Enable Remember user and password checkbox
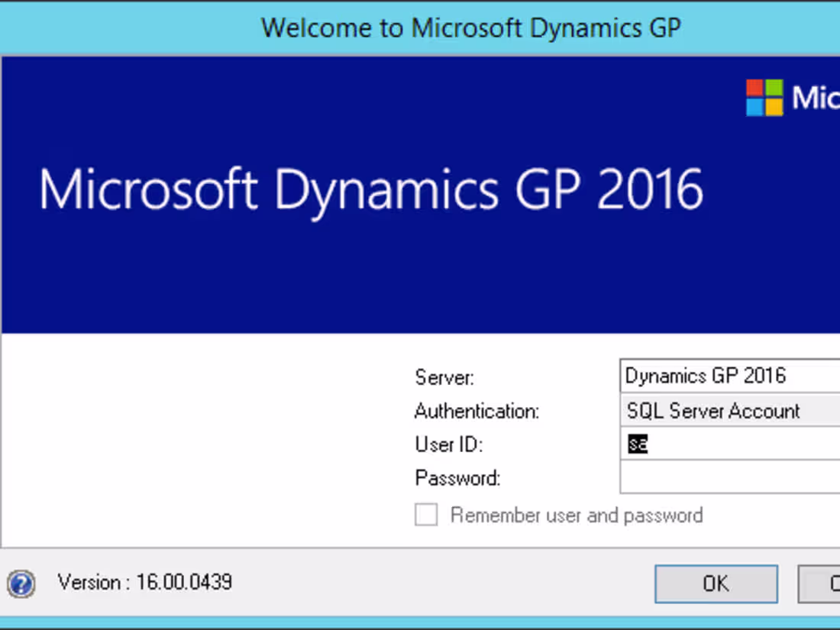The height and width of the screenshot is (630, 840). [426, 515]
